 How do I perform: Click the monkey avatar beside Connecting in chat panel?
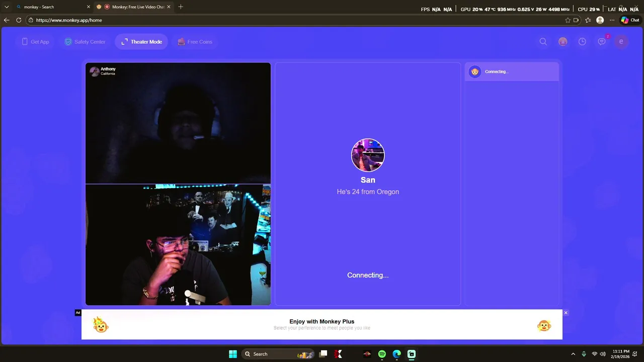[475, 71]
